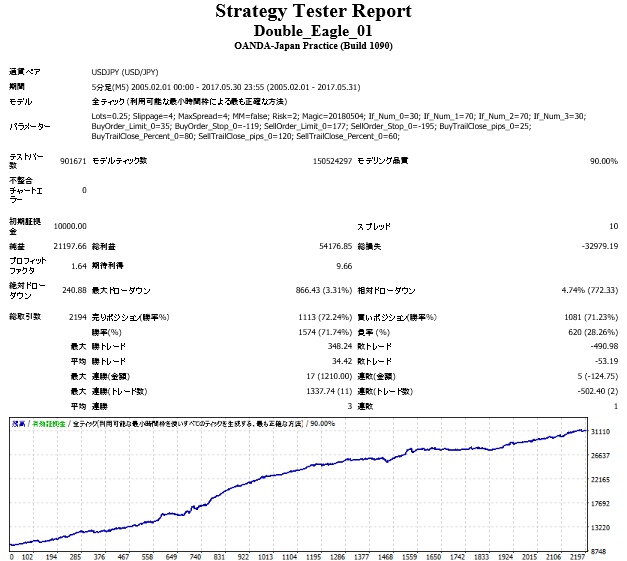Click the long positions 1081 (71.23%) value

tap(591, 317)
